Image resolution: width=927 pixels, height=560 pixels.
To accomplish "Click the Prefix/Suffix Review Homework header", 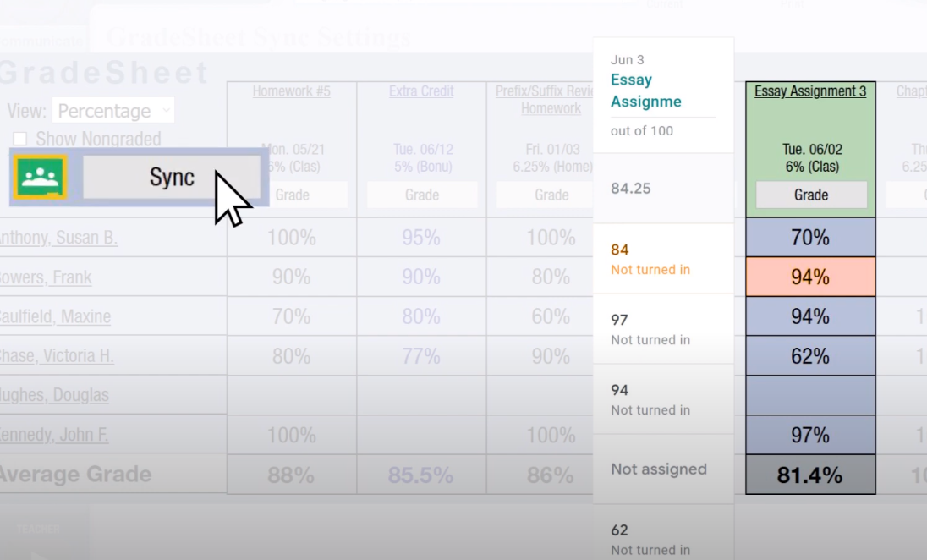I will [551, 100].
